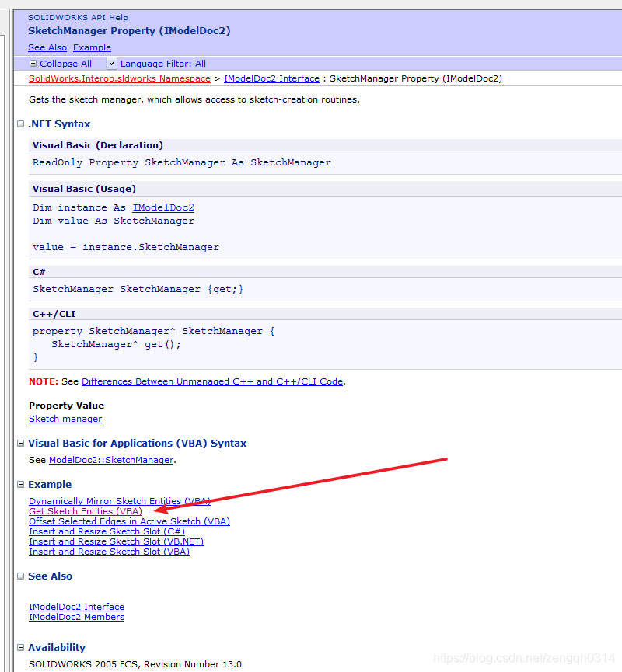Click the Visual Basic (Usage) header
The width and height of the screenshot is (622, 672).
(x=84, y=189)
